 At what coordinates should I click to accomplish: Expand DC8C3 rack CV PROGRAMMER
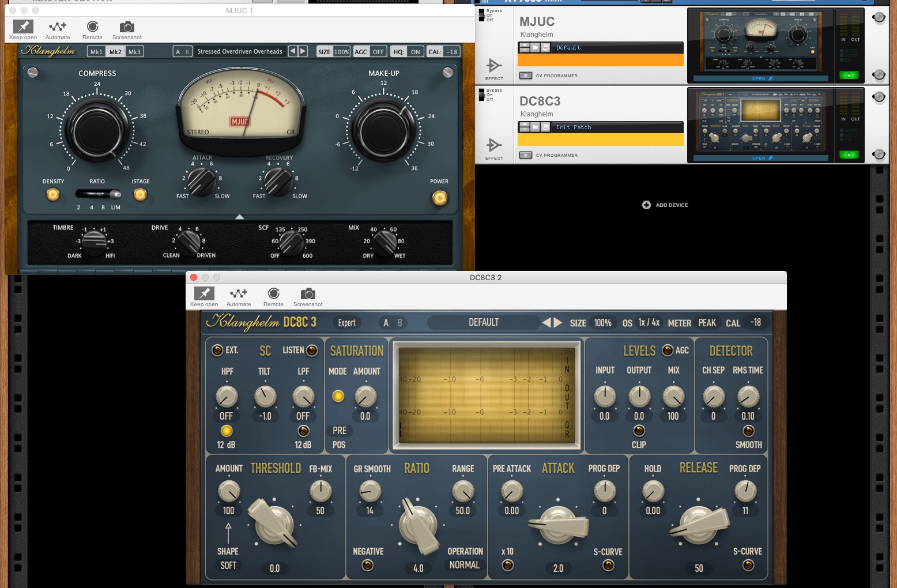click(x=526, y=155)
